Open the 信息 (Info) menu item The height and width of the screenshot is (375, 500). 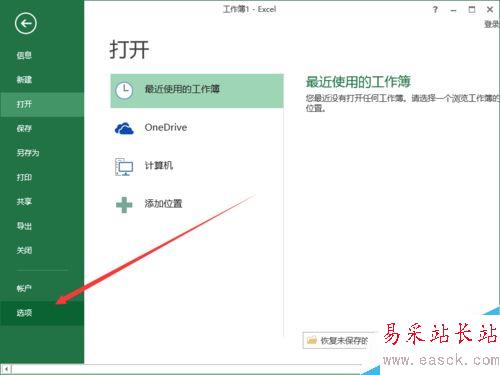tap(42, 55)
